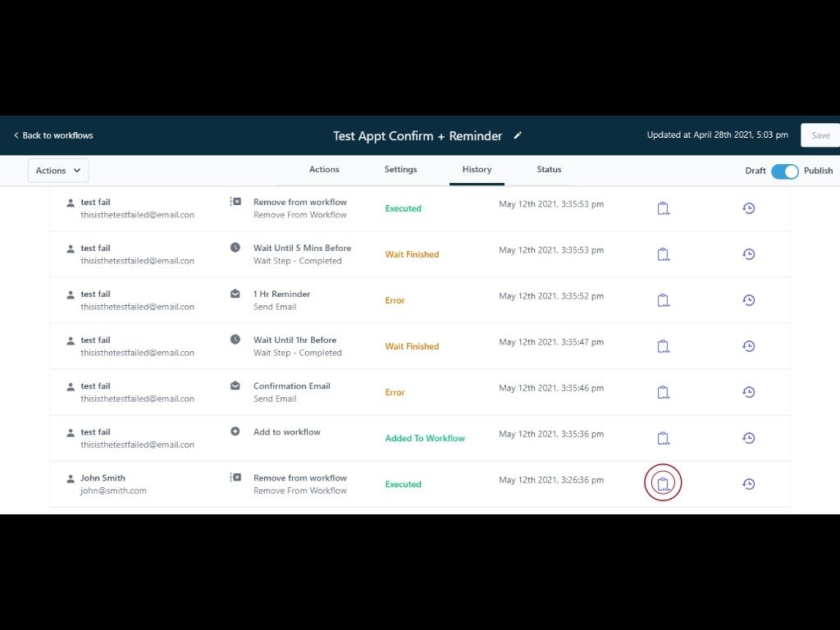Click person icon in the Add to workflow row
840x630 pixels.
(x=71, y=432)
